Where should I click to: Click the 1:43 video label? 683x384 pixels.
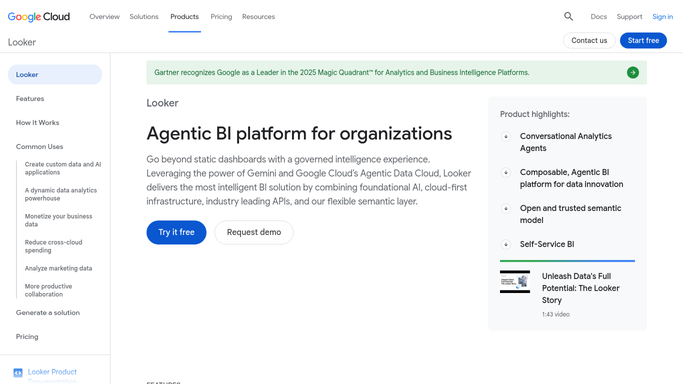[x=556, y=314]
